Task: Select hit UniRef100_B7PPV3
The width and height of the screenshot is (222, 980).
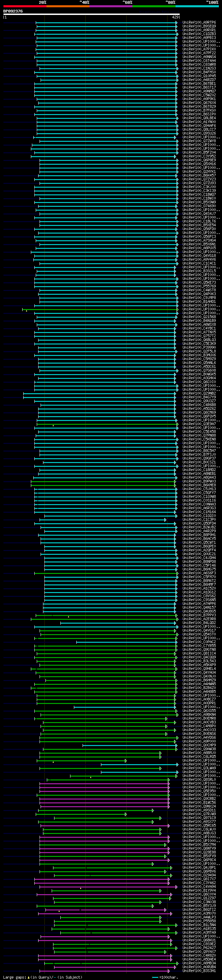Action: [199, 615]
